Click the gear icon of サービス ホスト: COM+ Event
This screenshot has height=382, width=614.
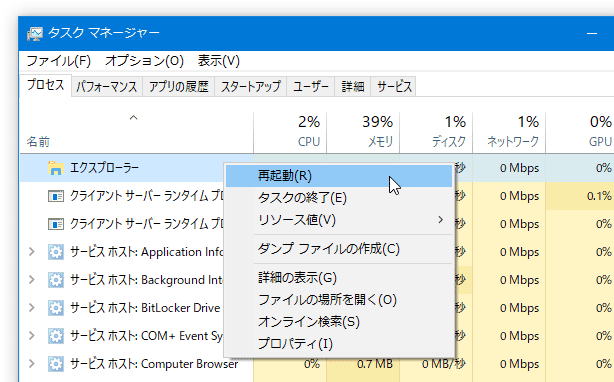[x=56, y=336]
